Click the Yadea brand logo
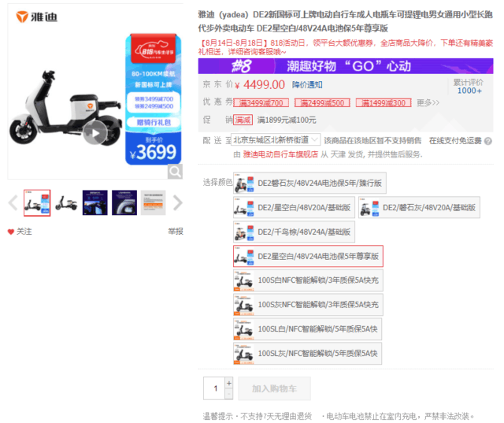 pos(37,17)
